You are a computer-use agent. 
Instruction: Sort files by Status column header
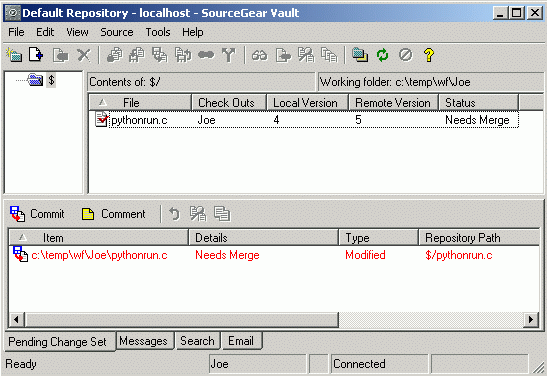478,103
